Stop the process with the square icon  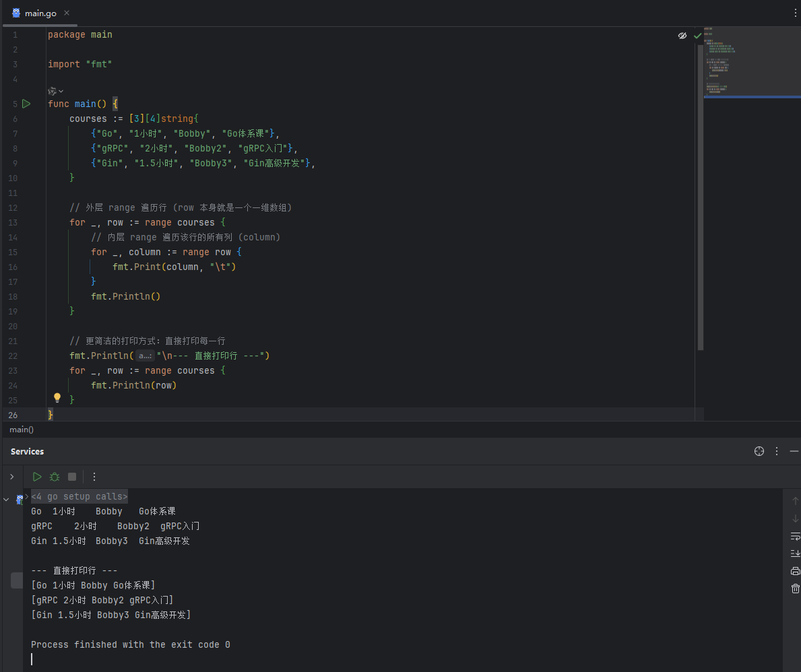point(72,477)
